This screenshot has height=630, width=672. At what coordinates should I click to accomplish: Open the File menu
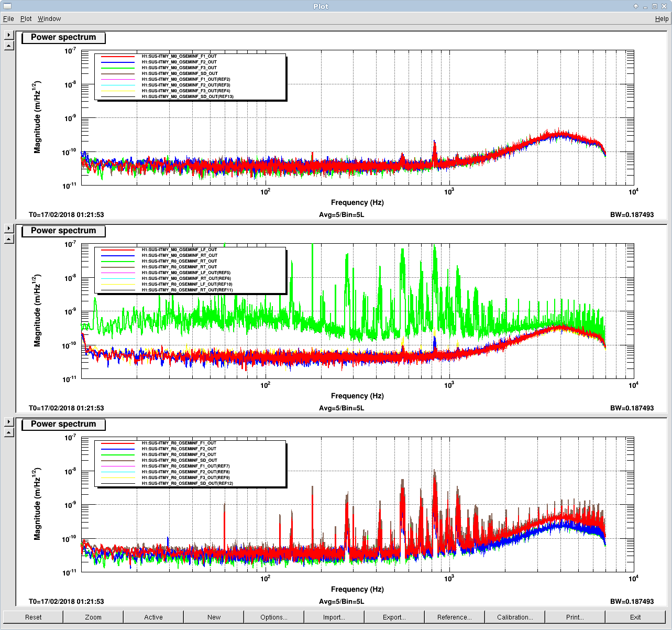[x=8, y=19]
